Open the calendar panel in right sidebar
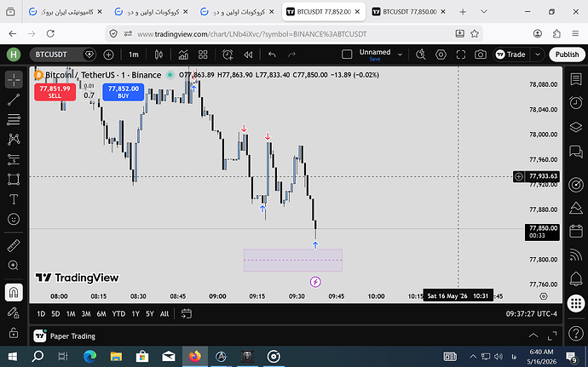 (x=576, y=232)
